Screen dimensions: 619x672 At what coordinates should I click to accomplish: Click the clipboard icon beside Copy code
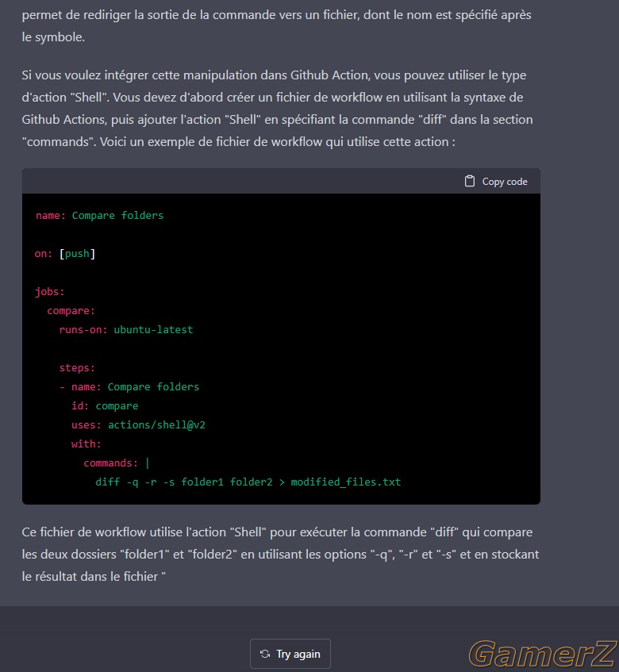(469, 181)
